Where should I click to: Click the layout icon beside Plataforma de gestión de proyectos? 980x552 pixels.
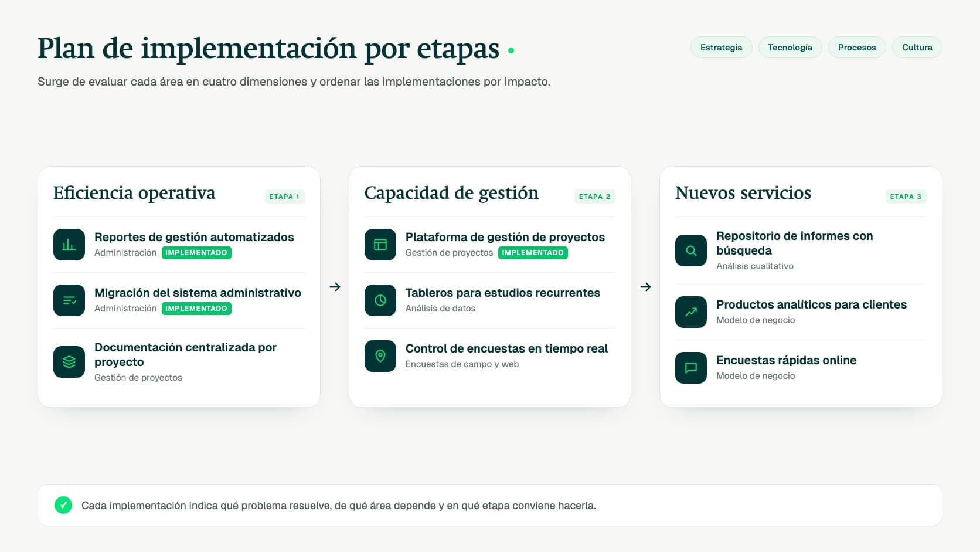point(380,245)
